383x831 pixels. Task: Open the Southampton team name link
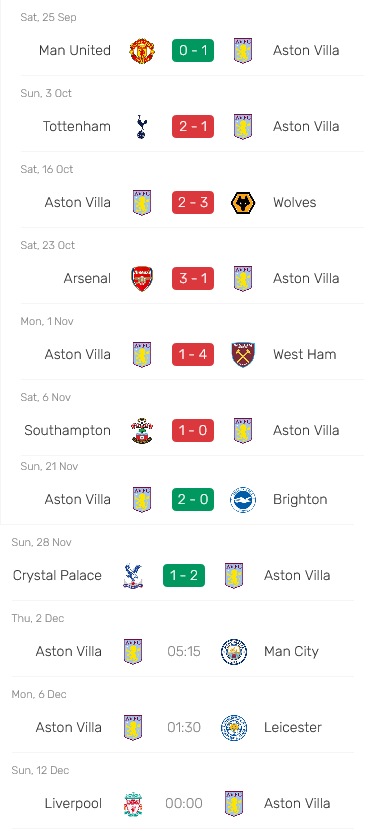point(67,430)
